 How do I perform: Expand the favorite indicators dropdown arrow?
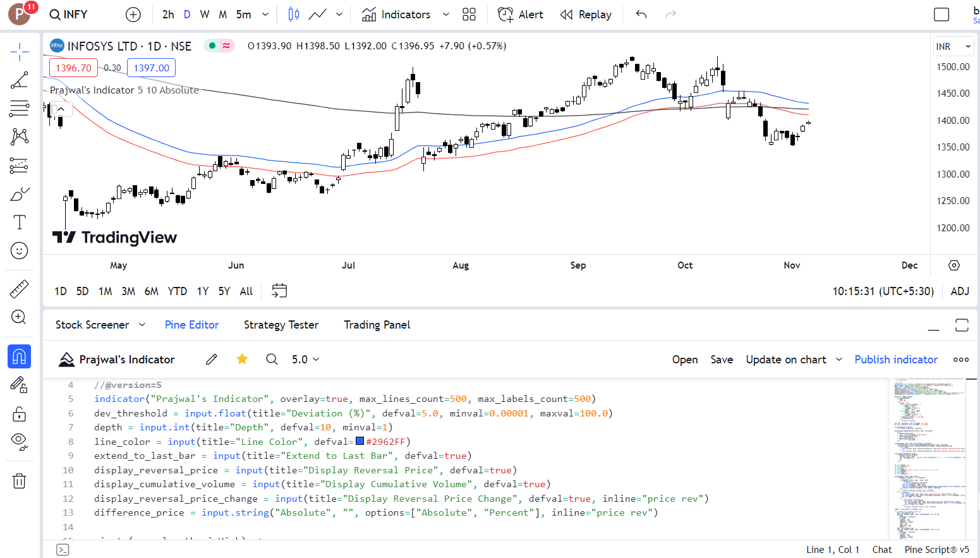click(446, 15)
